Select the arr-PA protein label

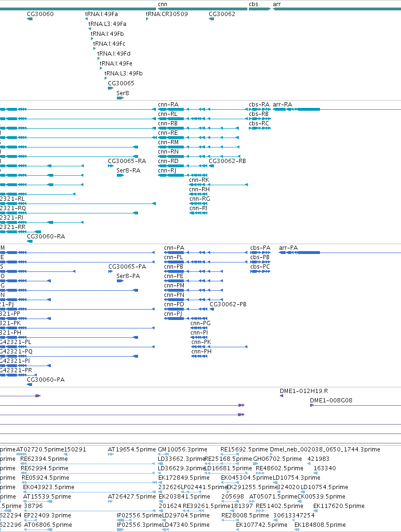pyautogui.click(x=288, y=248)
